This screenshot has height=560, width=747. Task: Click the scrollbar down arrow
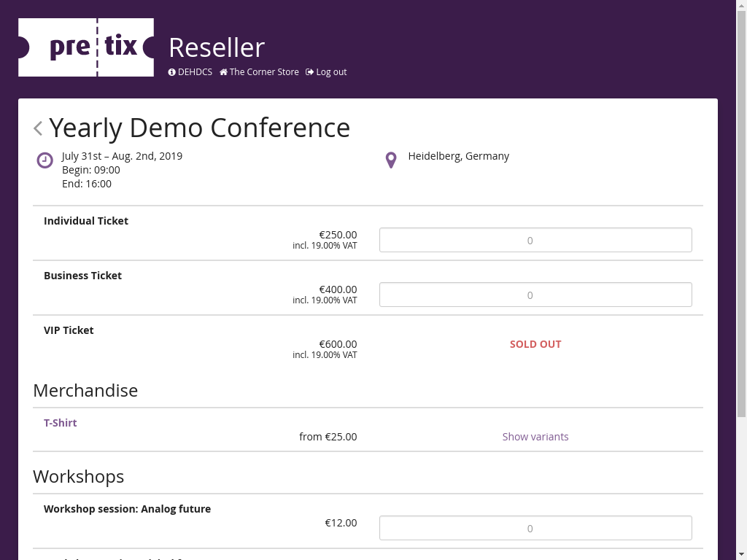point(741,554)
